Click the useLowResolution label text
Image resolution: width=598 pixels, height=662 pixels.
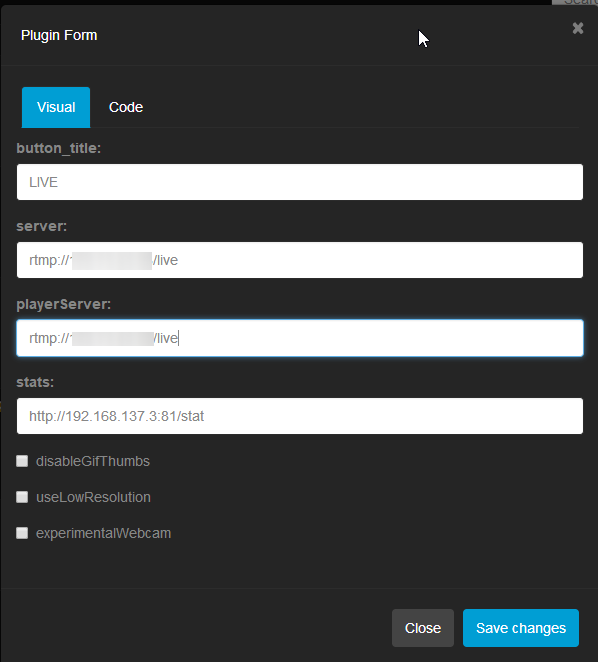click(93, 497)
